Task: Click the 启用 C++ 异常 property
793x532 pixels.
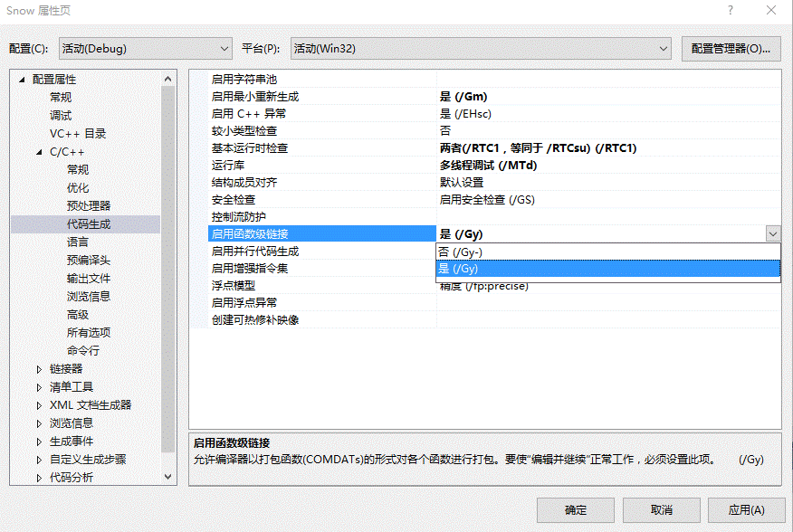Action: click(249, 114)
